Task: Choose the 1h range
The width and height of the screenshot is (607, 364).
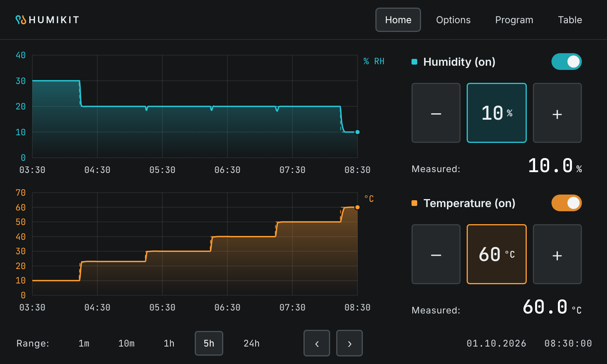Action: [x=169, y=343]
